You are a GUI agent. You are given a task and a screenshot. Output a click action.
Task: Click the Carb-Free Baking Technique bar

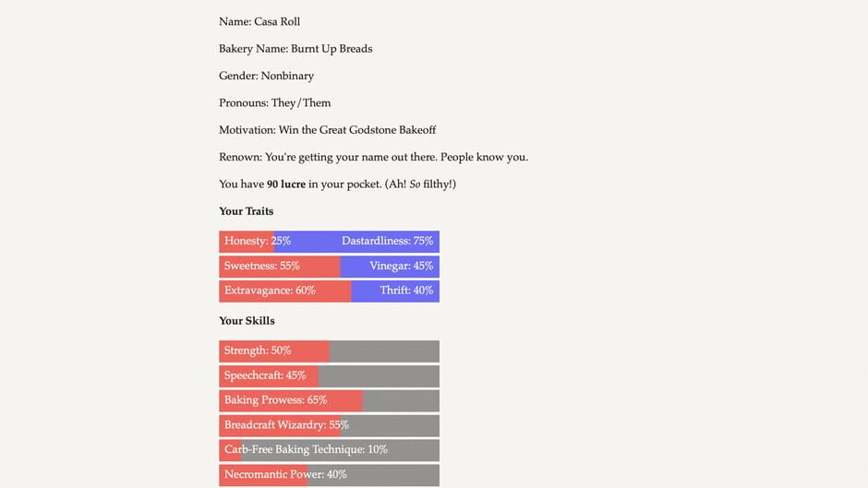tap(329, 450)
